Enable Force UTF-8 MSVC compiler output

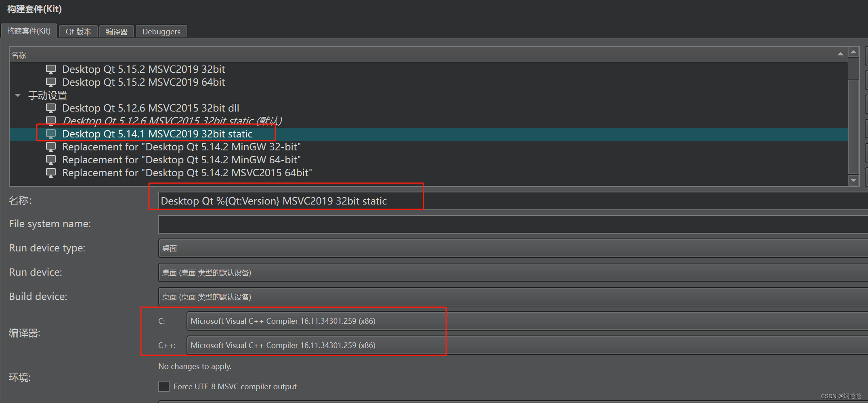click(164, 386)
